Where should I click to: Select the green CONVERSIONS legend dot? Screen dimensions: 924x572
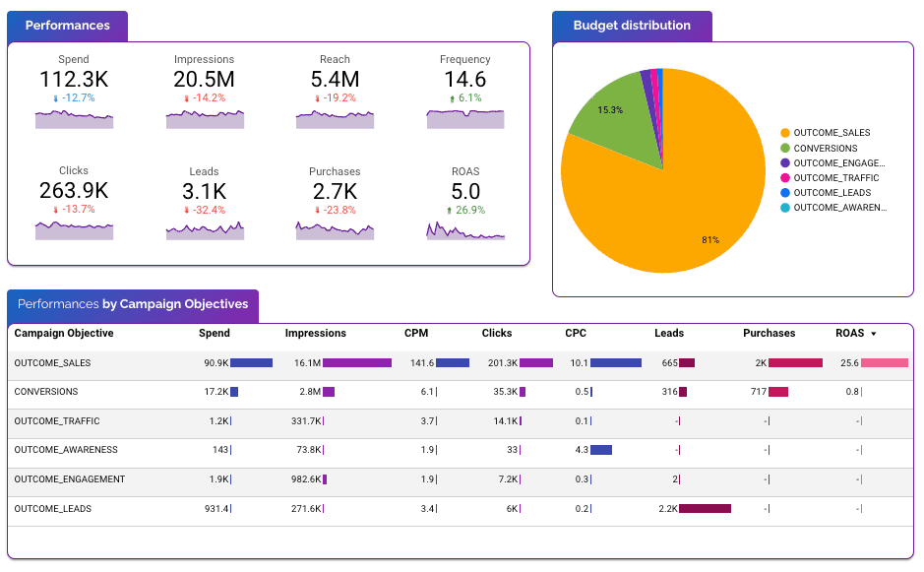[x=785, y=148]
